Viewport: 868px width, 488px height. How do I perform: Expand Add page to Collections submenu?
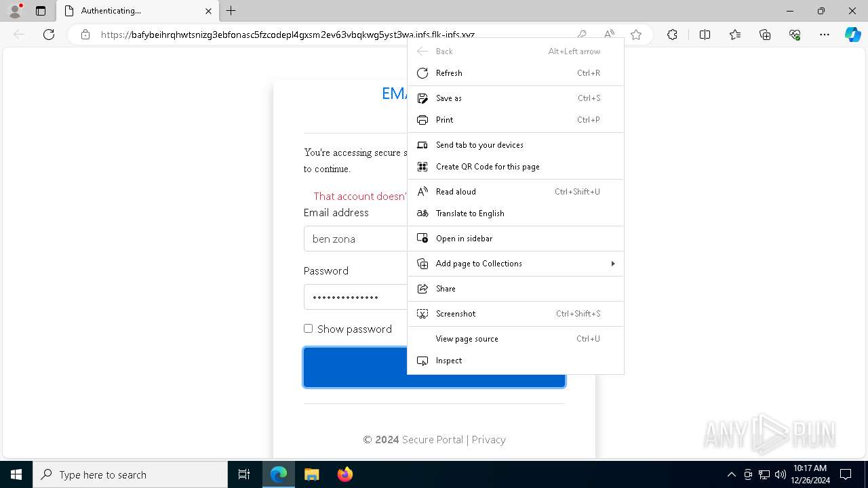(515, 264)
